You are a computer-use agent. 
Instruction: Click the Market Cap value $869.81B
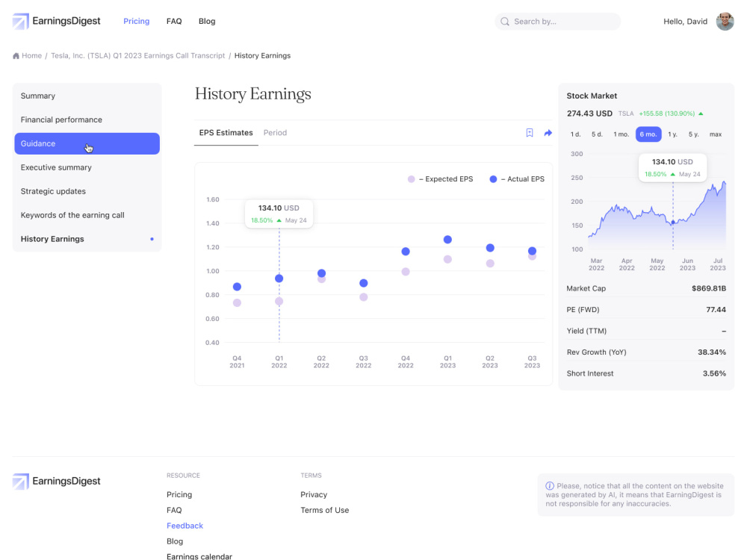(709, 288)
